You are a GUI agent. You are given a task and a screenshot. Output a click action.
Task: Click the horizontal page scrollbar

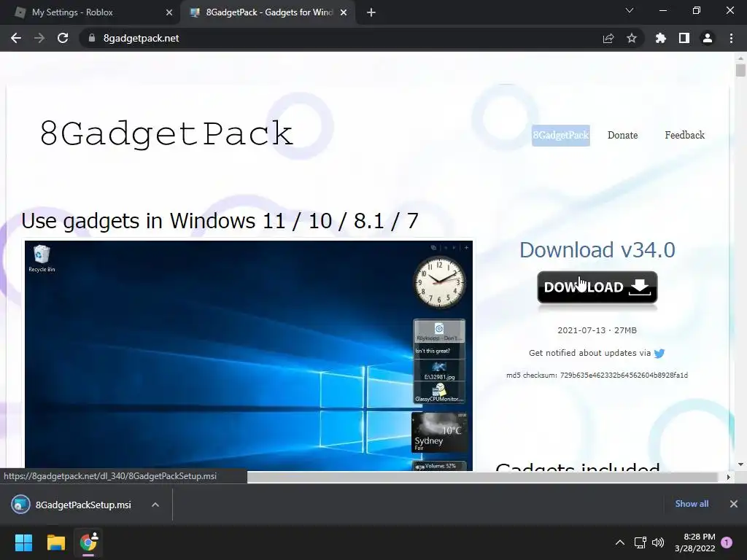482,477
